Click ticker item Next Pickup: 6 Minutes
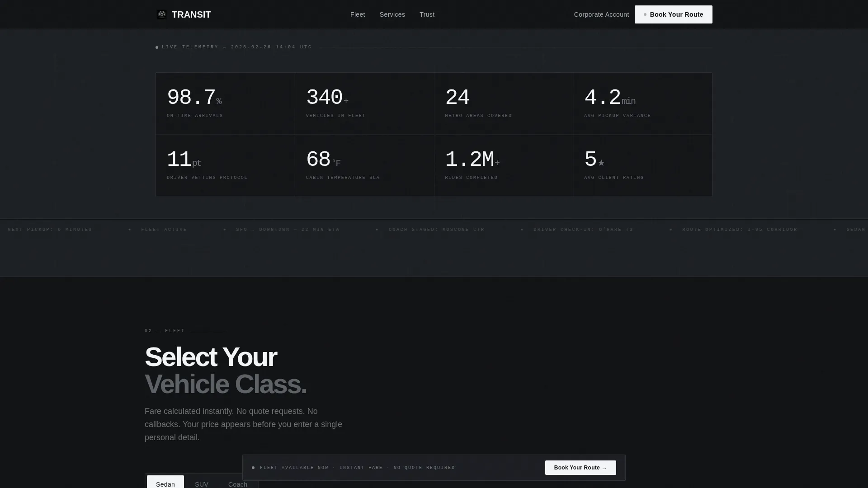This screenshot has height=488, width=868. pos(50,230)
